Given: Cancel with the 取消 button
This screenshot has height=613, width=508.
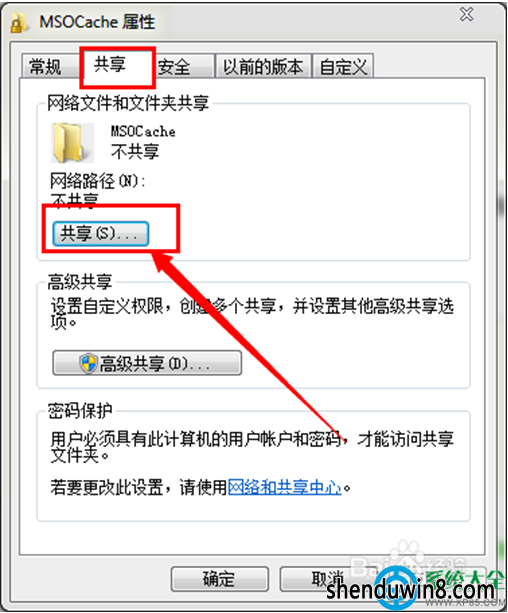Looking at the screenshot, I should (328, 579).
